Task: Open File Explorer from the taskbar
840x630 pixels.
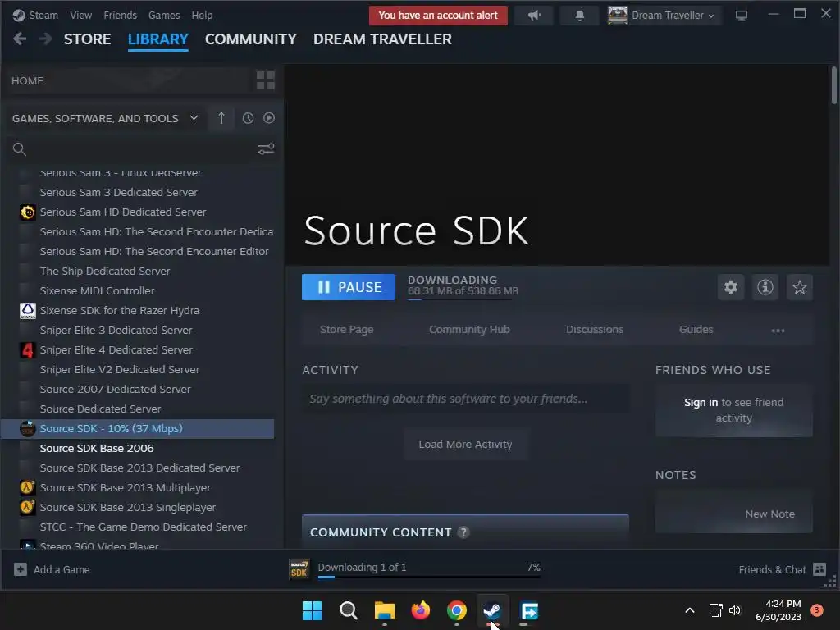Action: coord(384,610)
